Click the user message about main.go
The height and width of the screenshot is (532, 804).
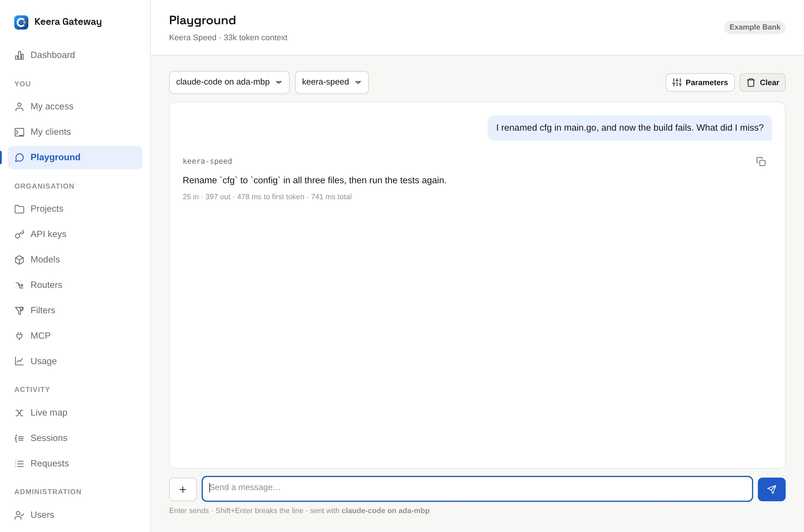pos(630,128)
